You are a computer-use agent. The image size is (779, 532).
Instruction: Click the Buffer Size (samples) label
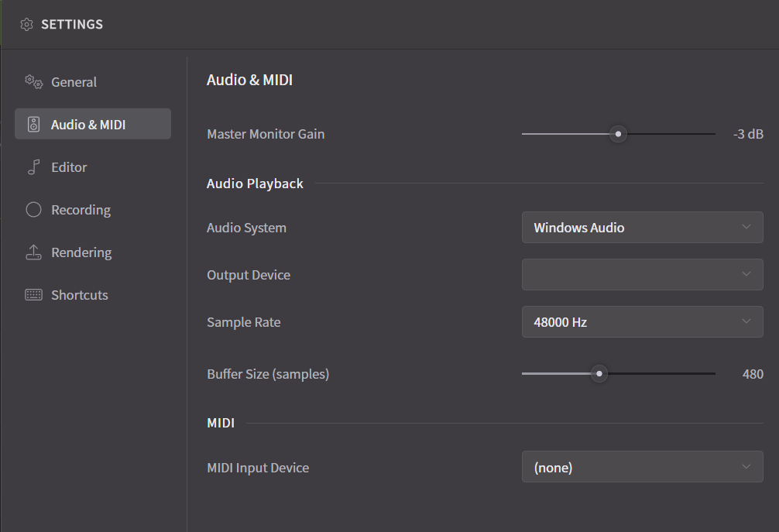[268, 374]
